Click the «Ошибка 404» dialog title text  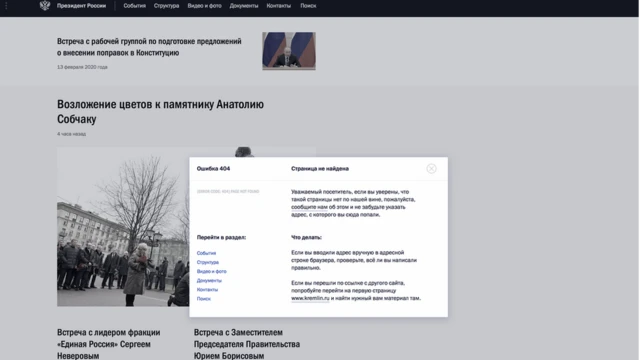coord(213,169)
